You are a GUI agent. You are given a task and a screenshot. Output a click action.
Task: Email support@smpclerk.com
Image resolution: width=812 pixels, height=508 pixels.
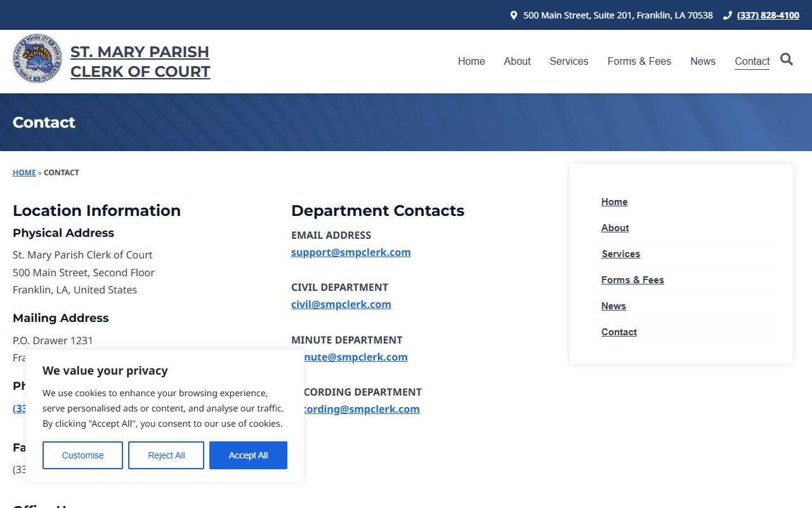coord(351,252)
